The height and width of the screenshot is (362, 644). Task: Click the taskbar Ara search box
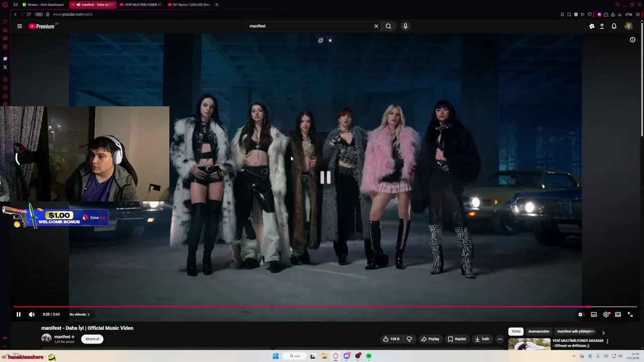coord(295,356)
